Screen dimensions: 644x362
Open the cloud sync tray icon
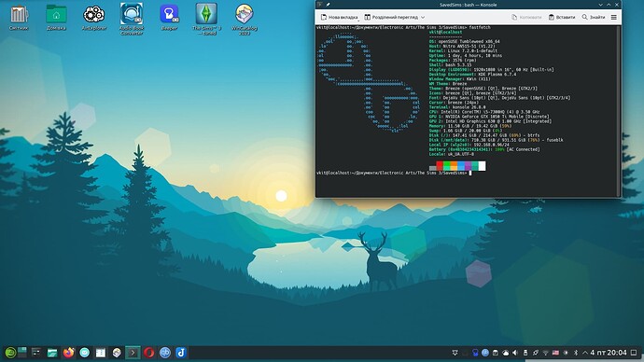click(x=506, y=353)
